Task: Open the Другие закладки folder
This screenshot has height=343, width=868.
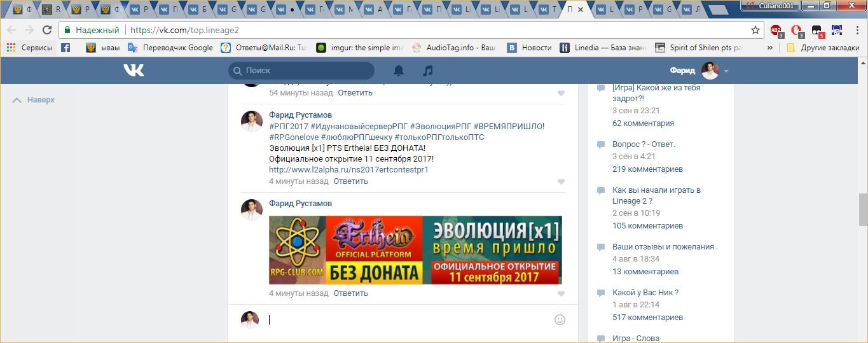Action: [823, 48]
